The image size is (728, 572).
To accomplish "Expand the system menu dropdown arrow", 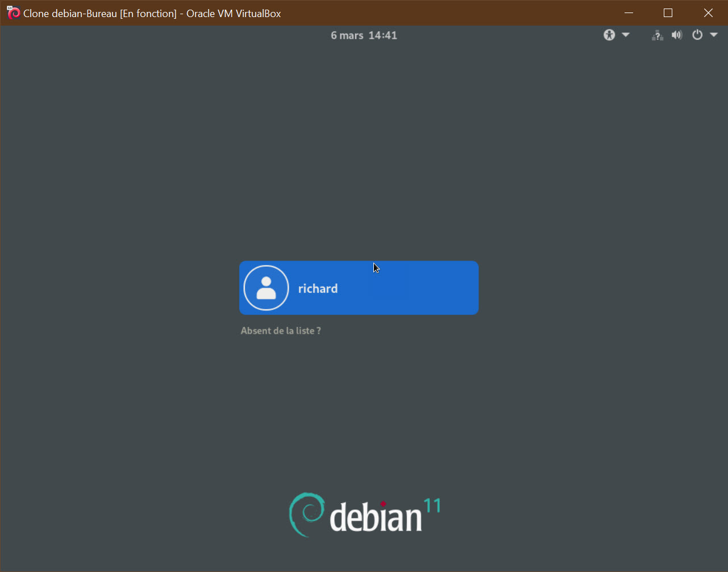I will click(x=714, y=35).
